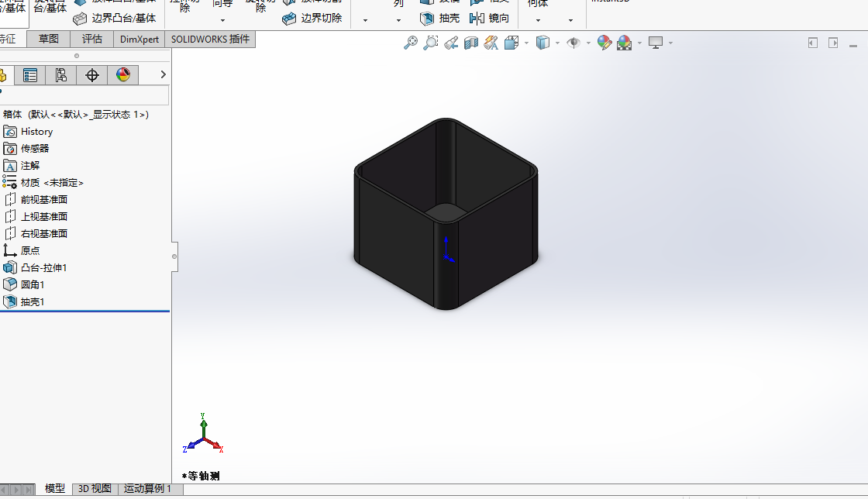Click the Edit Appearance icon
The height and width of the screenshot is (499, 868).
(x=604, y=43)
